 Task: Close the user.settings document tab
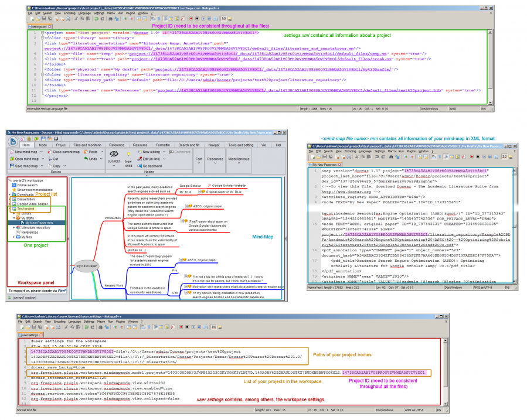tap(41, 335)
